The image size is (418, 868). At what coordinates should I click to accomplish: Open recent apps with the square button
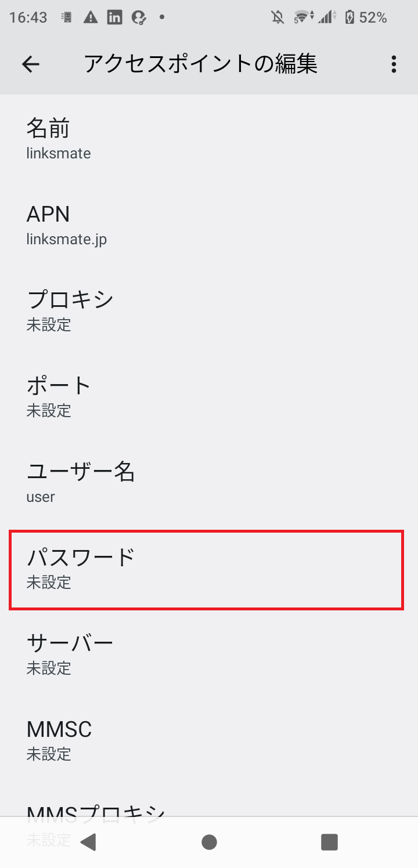point(329,842)
